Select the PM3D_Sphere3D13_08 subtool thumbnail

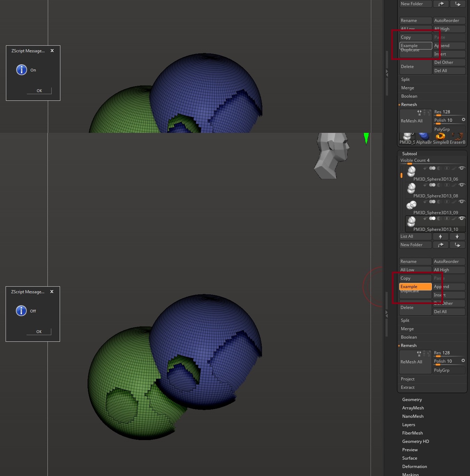pos(411,189)
